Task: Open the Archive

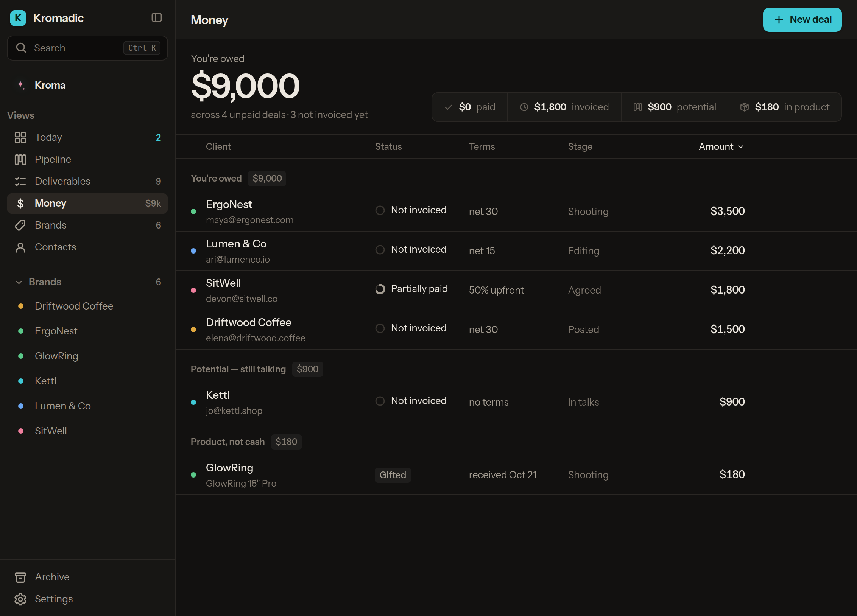Action: (x=87, y=577)
